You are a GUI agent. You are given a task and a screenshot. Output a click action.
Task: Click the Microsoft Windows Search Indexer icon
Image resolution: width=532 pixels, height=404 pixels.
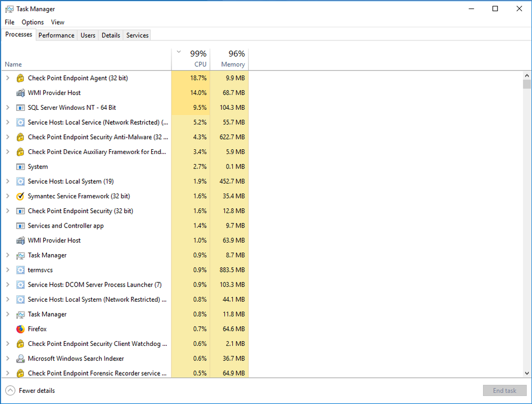tap(20, 359)
